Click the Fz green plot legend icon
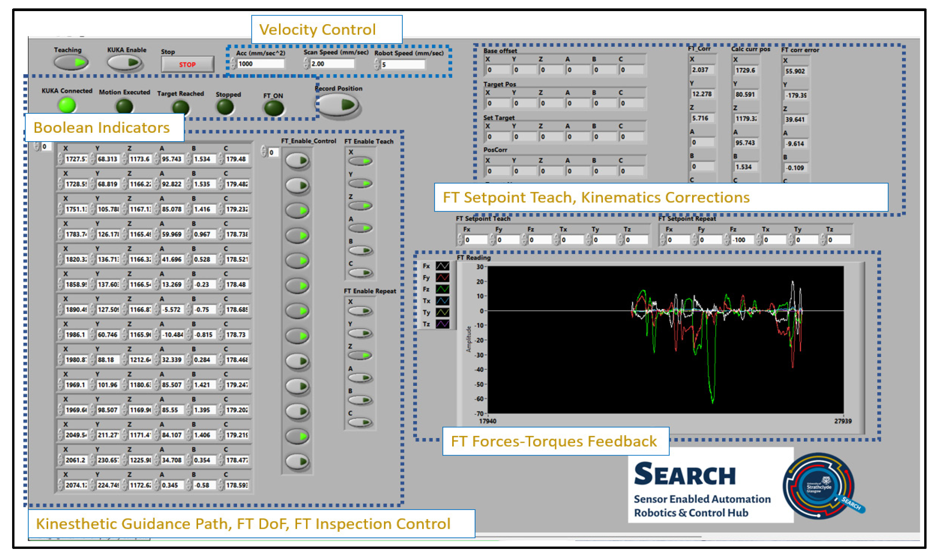 coord(442,289)
